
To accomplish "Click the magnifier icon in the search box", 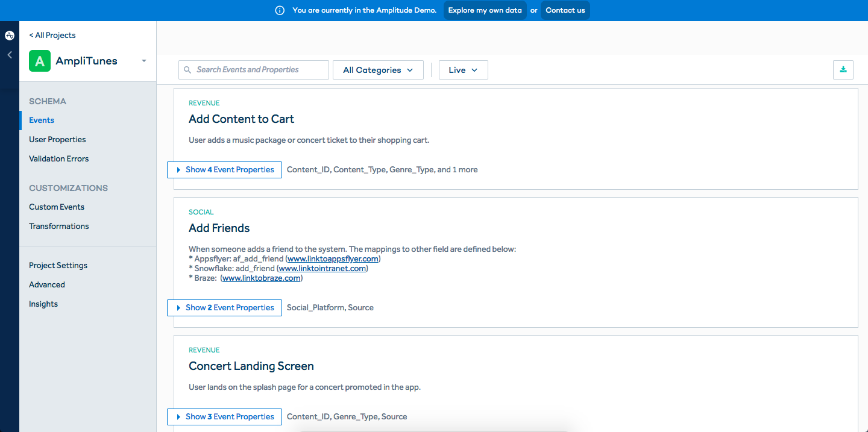I will point(187,70).
